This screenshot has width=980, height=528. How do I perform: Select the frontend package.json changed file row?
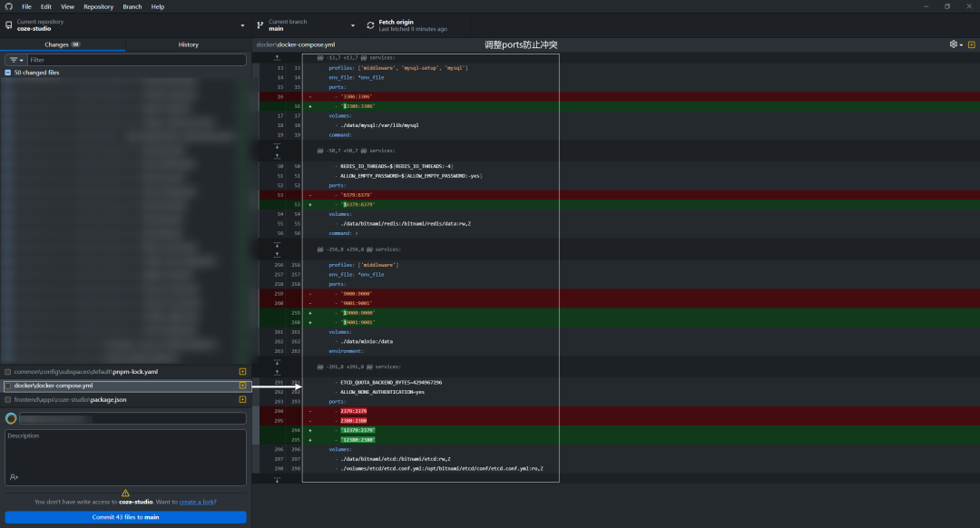[125, 400]
